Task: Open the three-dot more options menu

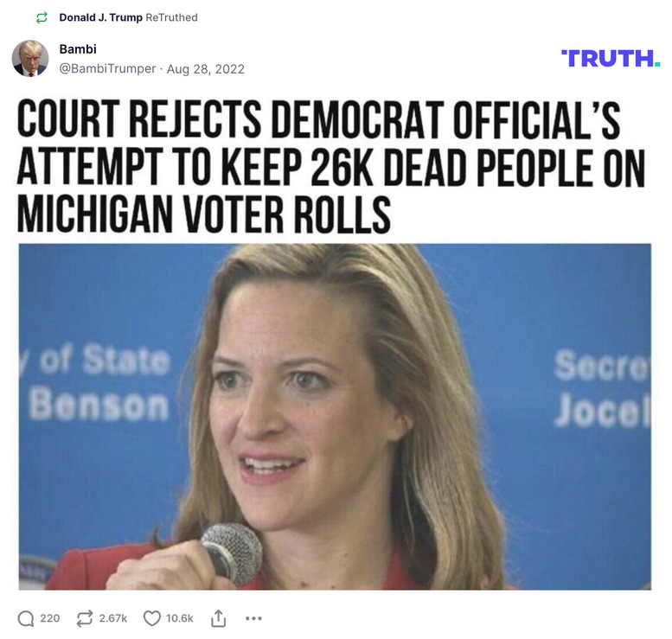Action: 253,618
